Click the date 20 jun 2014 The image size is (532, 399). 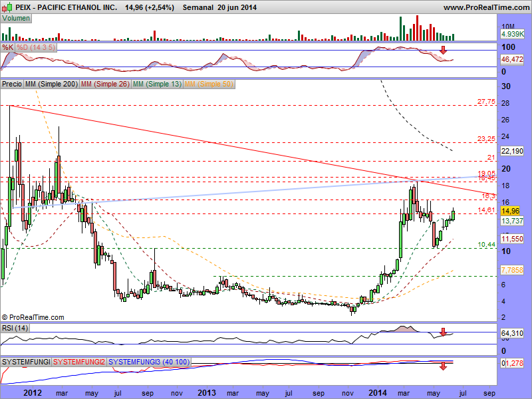coord(237,7)
